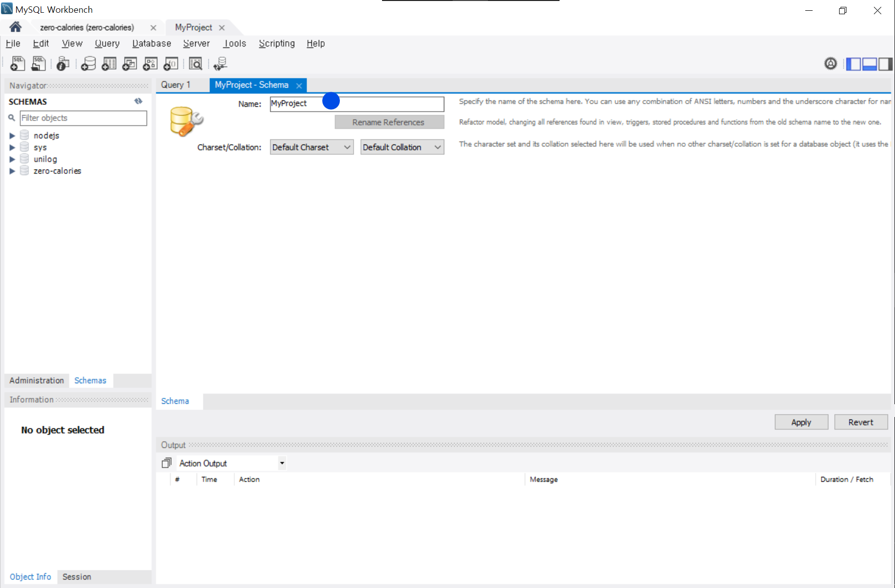
Task: Click the Apply button
Action: pos(801,422)
